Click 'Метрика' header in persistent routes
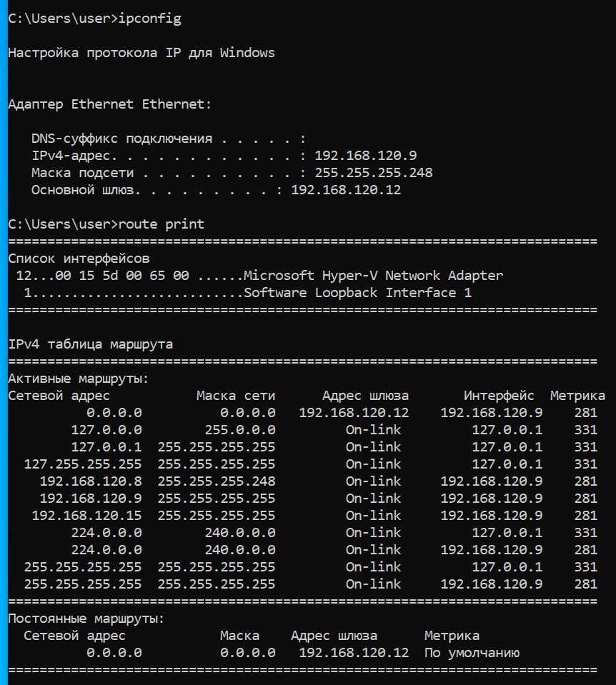This screenshot has height=685, width=616. 452,636
